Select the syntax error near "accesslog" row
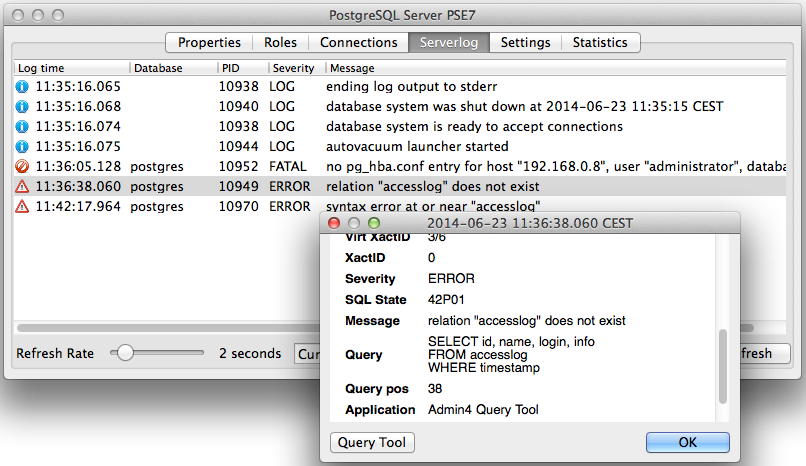This screenshot has height=466, width=806. point(400,207)
